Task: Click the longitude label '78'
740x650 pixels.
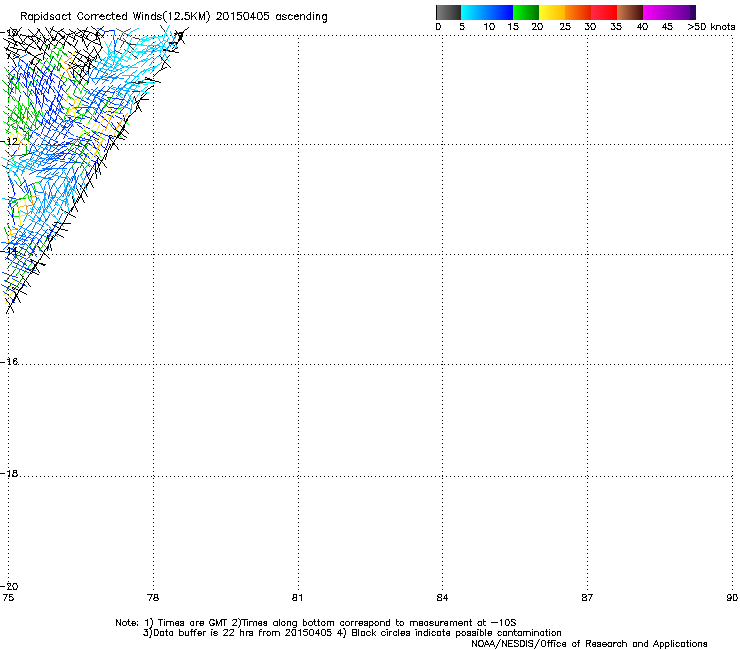Action: [x=153, y=598]
